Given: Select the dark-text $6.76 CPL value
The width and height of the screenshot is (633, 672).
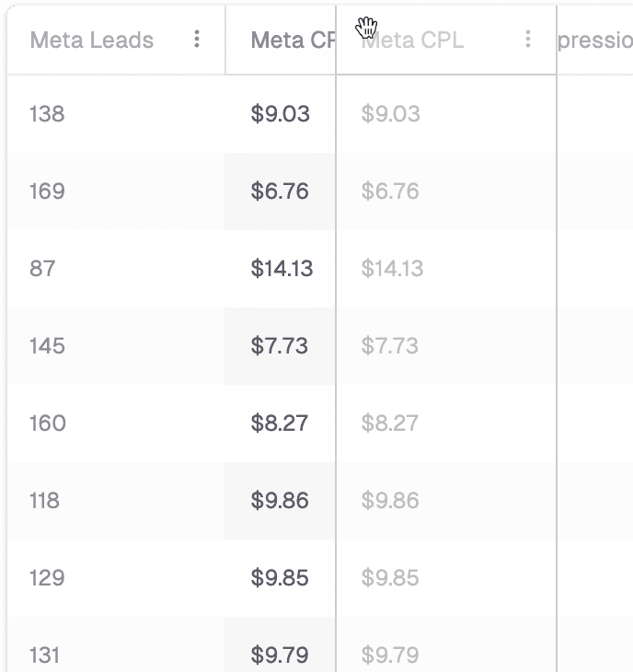Looking at the screenshot, I should click(280, 191).
